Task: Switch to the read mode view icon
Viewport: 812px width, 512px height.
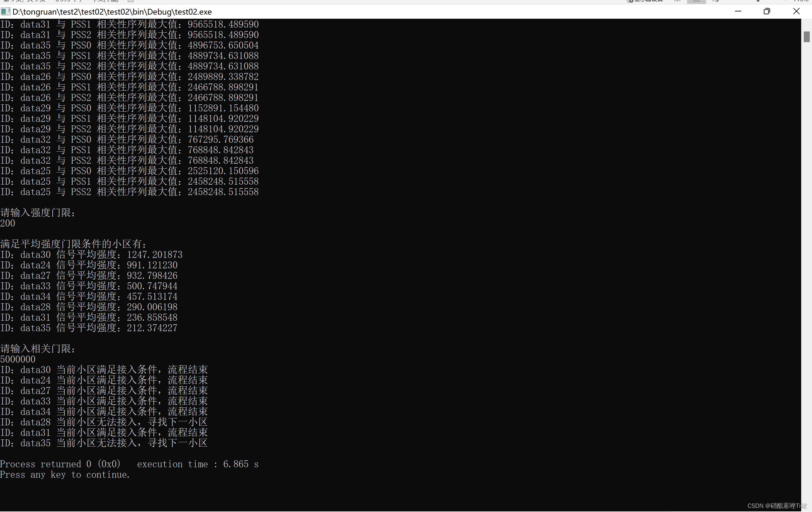Action: pyautogui.click(x=678, y=1)
